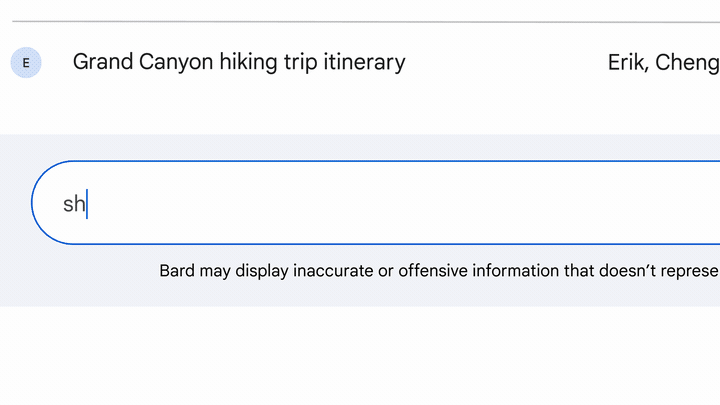720x405 pixels.
Task: Click the blank white area below disclaimer panel
Action: pos(360,356)
